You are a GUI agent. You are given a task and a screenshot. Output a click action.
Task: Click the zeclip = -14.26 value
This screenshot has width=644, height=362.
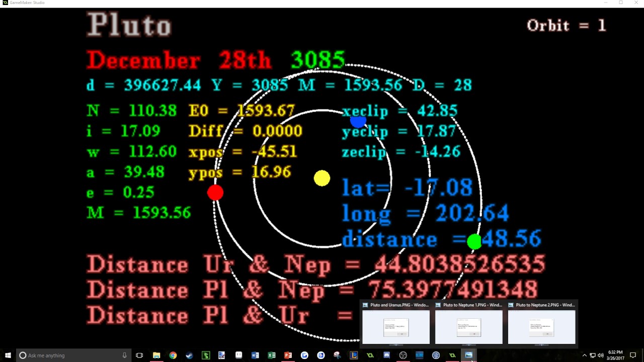(401, 152)
